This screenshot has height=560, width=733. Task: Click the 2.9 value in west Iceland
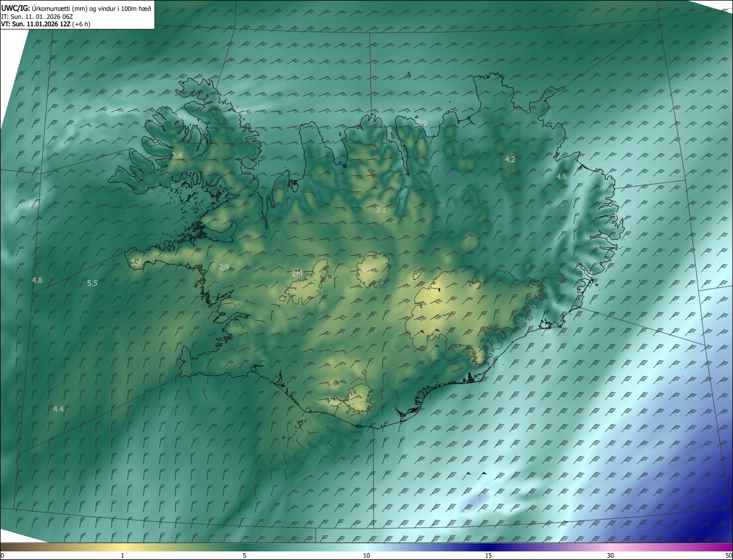[x=224, y=267]
